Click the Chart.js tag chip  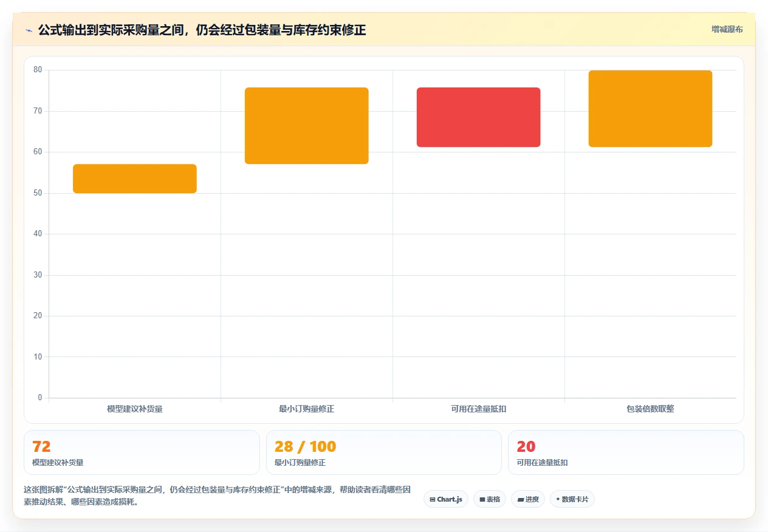446,499
